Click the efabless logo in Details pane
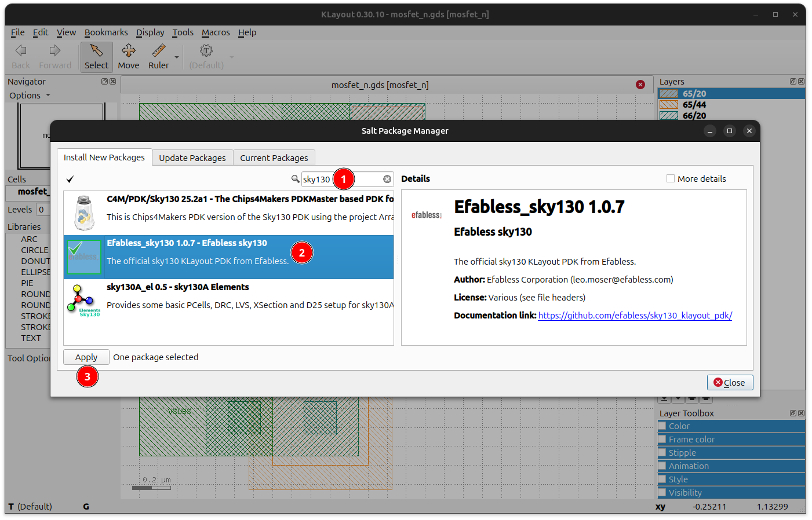The image size is (812, 520). [427, 215]
